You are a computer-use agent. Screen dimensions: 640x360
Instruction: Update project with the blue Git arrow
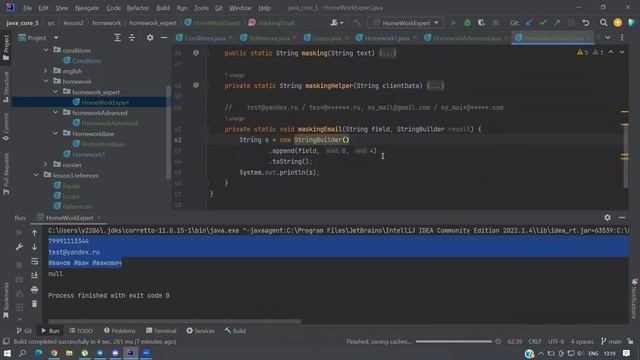529,23
